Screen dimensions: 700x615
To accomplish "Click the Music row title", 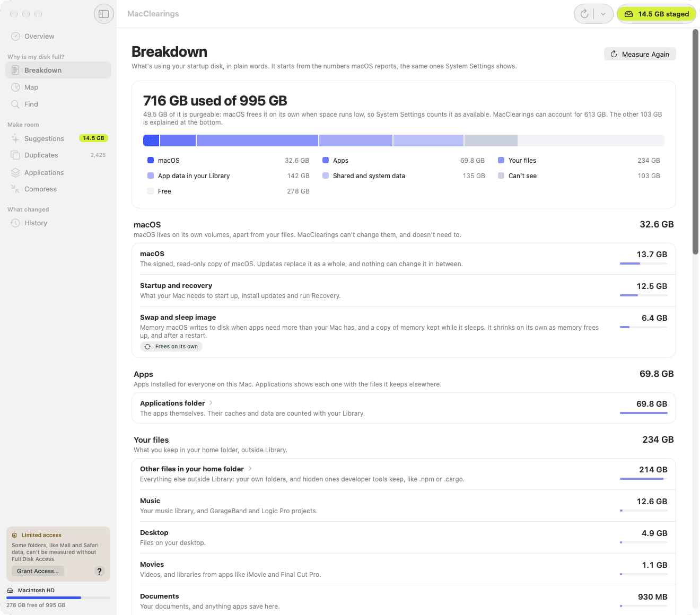I will 150,501.
